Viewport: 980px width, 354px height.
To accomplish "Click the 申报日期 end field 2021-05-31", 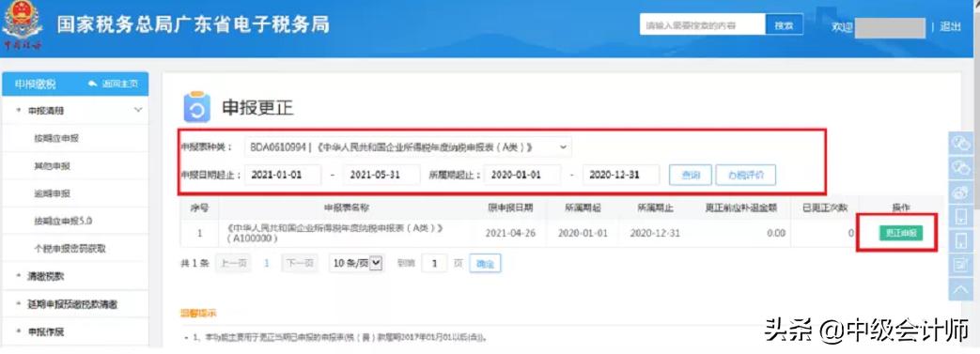I will coord(381,176).
